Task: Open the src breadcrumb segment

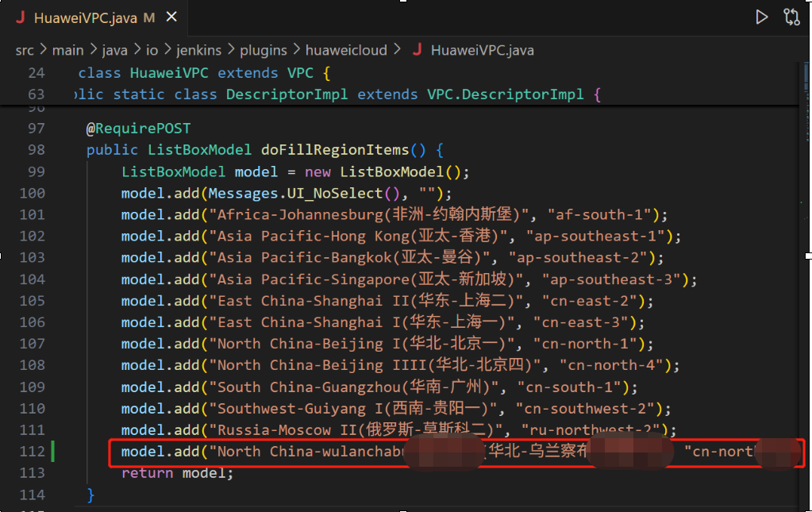Action: pos(25,50)
